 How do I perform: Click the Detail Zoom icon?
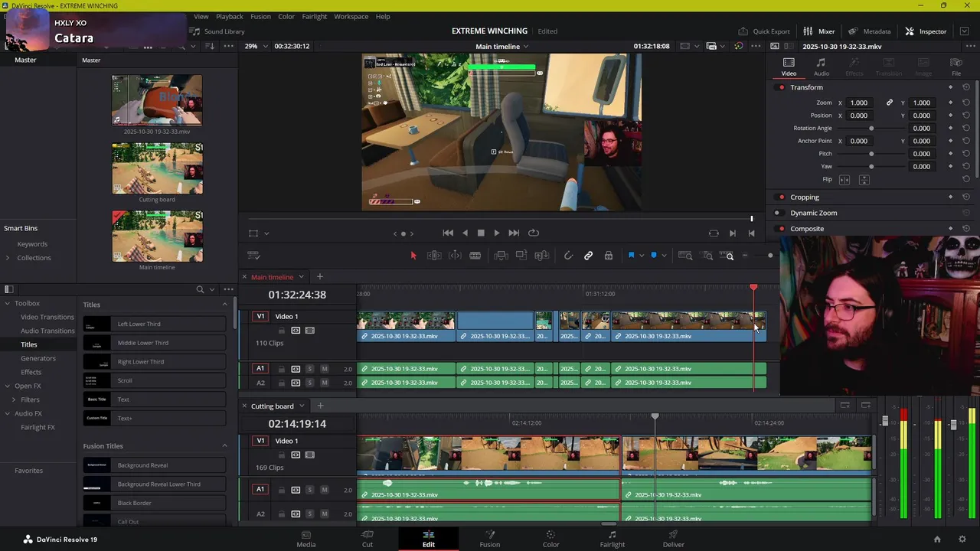[x=707, y=256]
